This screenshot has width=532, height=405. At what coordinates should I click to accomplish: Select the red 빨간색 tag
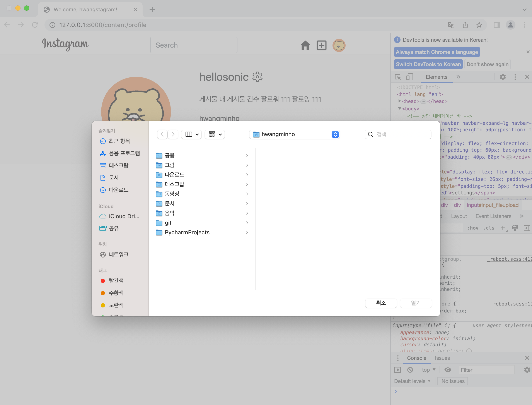pos(116,281)
